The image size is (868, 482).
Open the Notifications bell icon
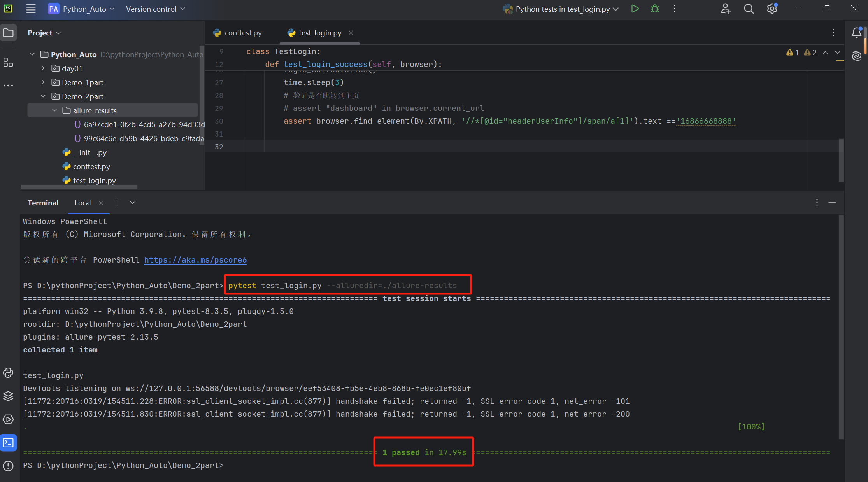pyautogui.click(x=857, y=33)
